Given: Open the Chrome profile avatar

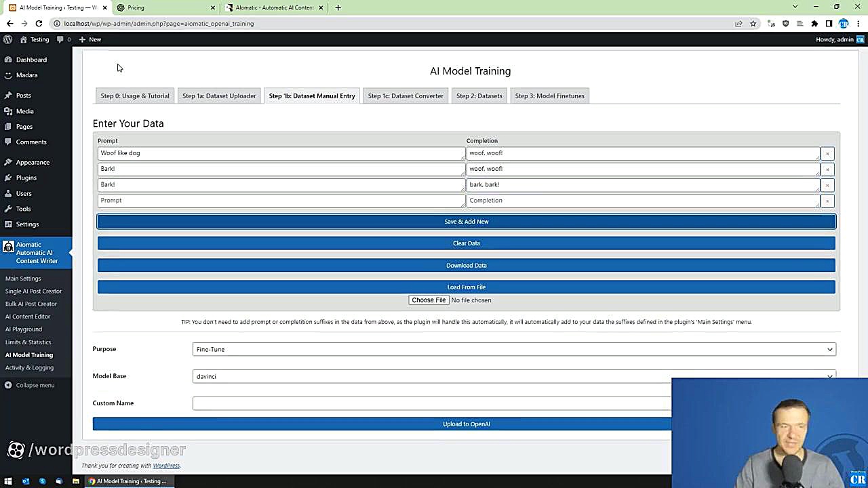Looking at the screenshot, I should click(x=844, y=23).
